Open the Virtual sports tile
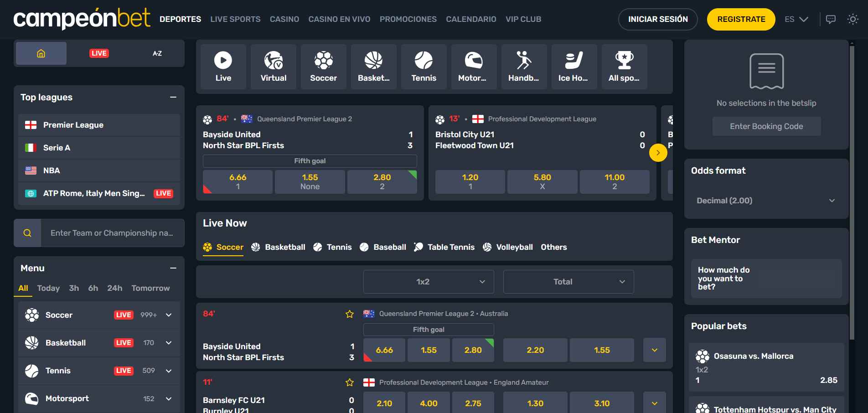The width and height of the screenshot is (868, 413). click(x=274, y=67)
